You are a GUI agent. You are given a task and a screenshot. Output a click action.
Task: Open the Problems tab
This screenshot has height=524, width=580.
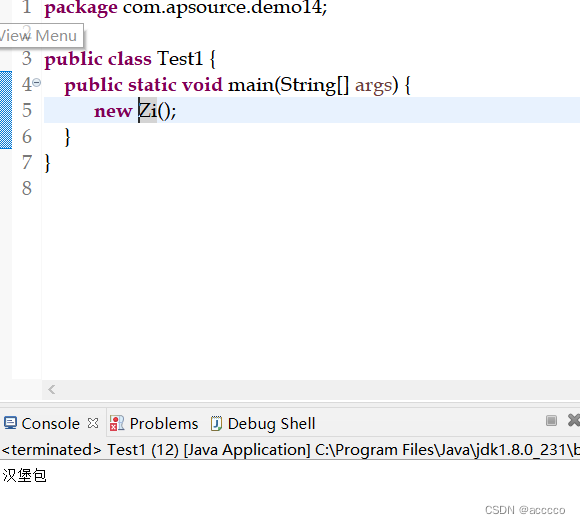pos(164,424)
